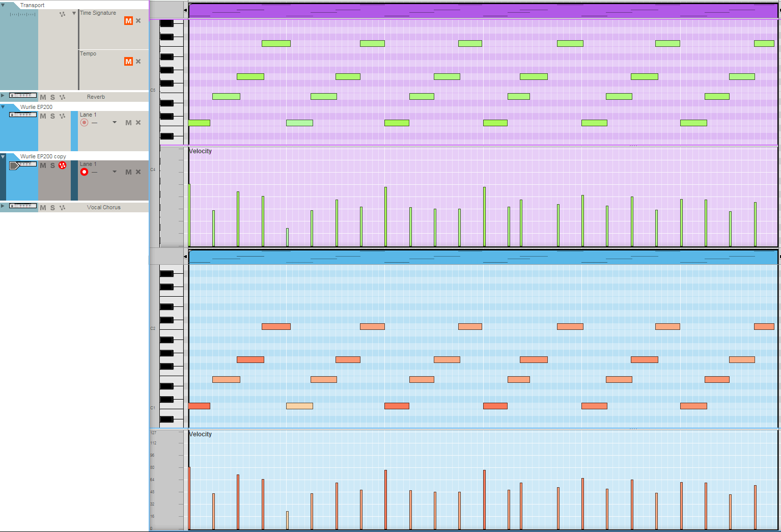Expand the Reverb track
Image resolution: width=781 pixels, height=532 pixels.
[x=3, y=95]
